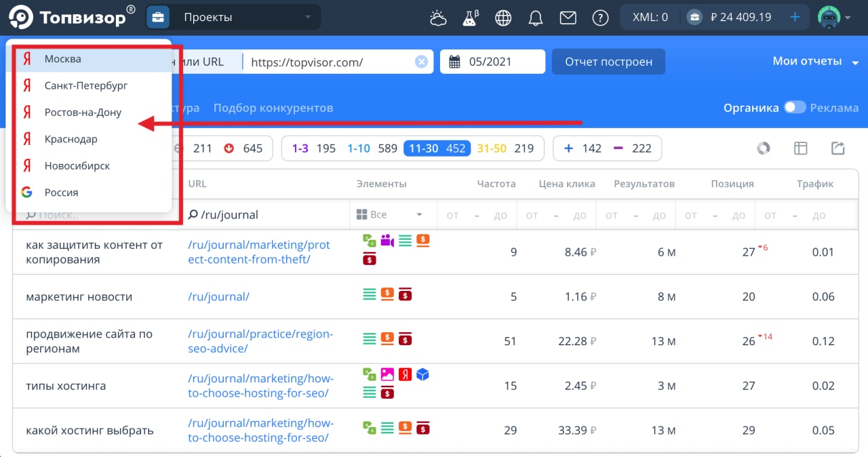The width and height of the screenshot is (868, 457).
Task: Open the Мои отчеты dropdown
Action: tap(816, 62)
